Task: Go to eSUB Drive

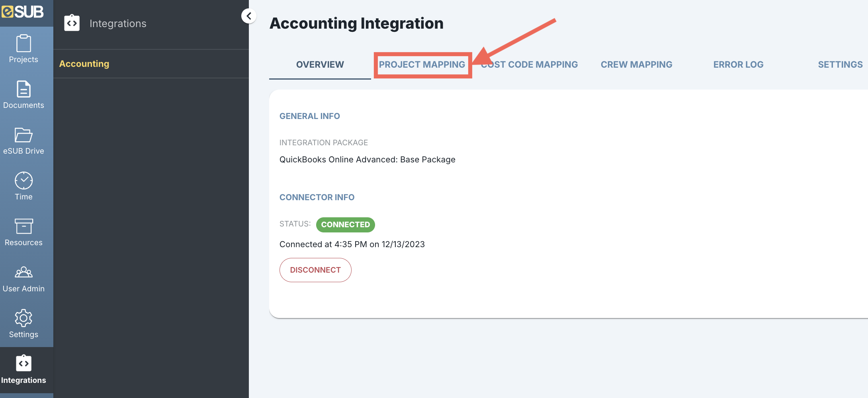Action: 23,141
